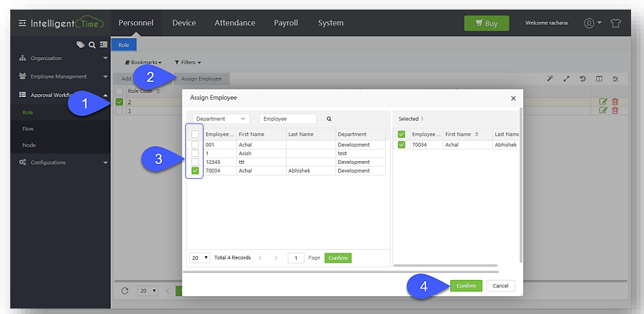The width and height of the screenshot is (644, 314).
Task: Switch to the Payroll menu tab
Action: pyautogui.click(x=285, y=23)
